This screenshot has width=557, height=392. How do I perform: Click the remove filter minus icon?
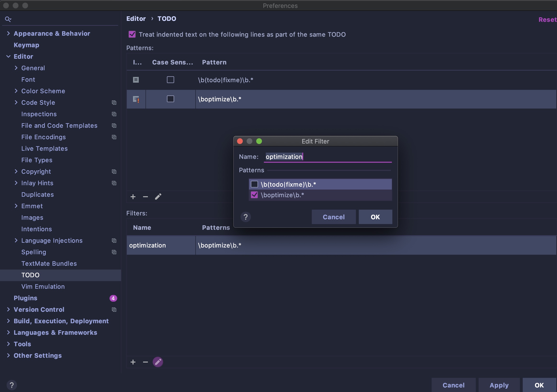pos(145,362)
